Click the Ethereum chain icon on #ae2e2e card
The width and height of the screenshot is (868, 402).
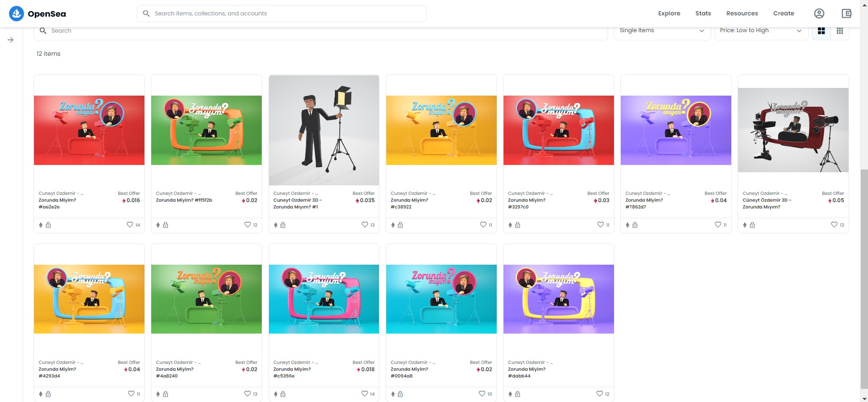click(41, 225)
